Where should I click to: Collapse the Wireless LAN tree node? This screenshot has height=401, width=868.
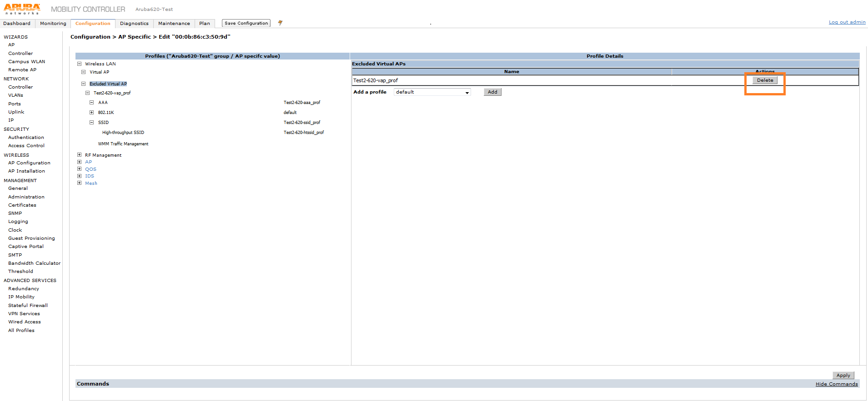pos(79,64)
